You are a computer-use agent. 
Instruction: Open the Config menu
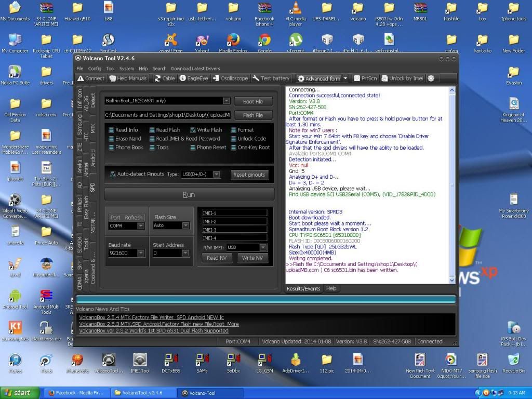click(95, 69)
